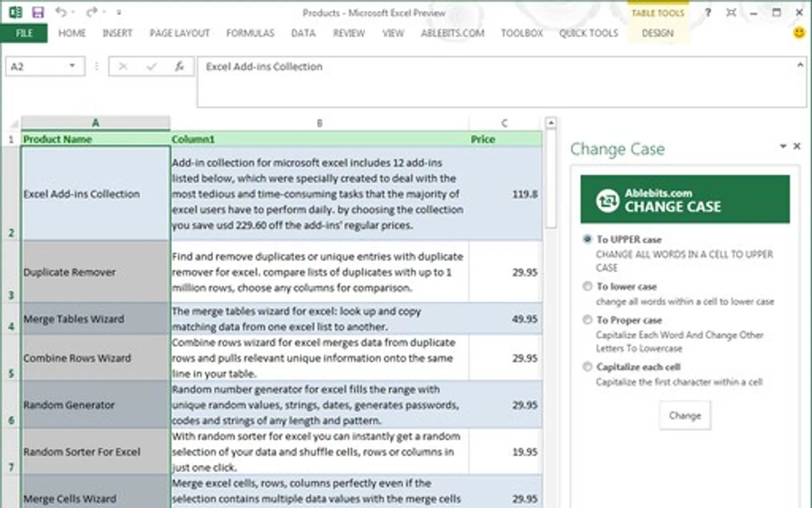The height and width of the screenshot is (508, 812).
Task: Select column B header
Action: 319,123
